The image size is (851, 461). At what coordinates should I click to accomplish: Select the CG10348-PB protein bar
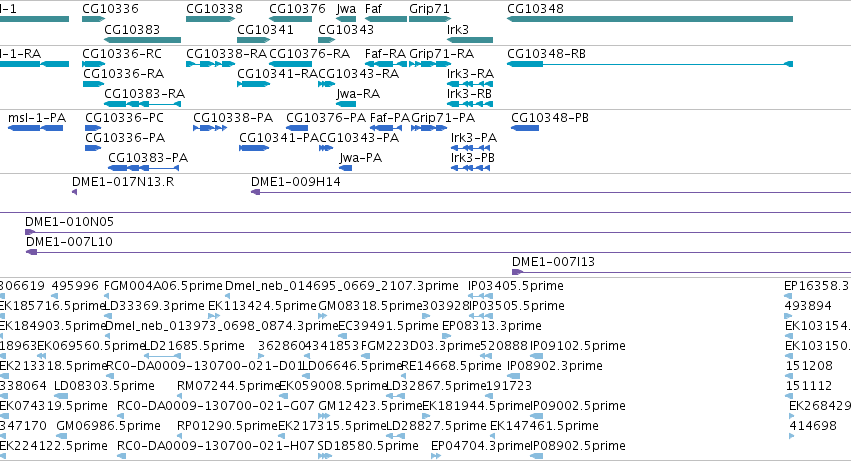pos(525,128)
